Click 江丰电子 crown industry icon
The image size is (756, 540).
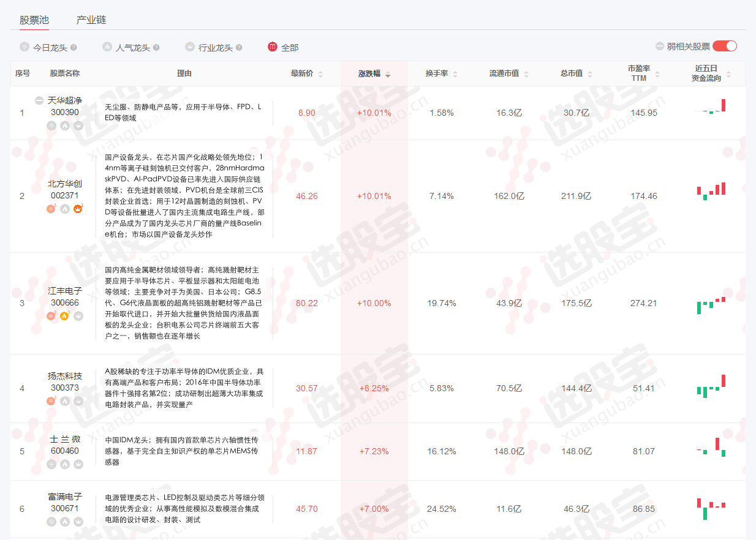[78, 316]
